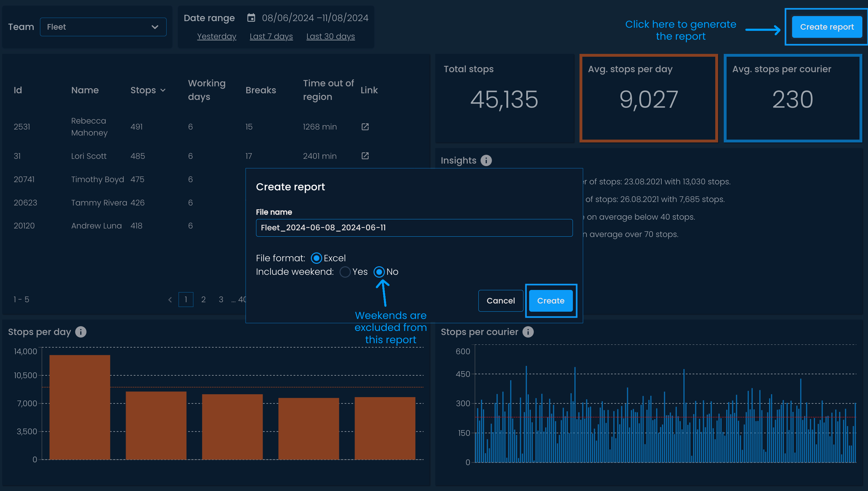Viewport: 868px width, 491px height.
Task: Choose Yes for include weekend
Action: click(x=345, y=272)
